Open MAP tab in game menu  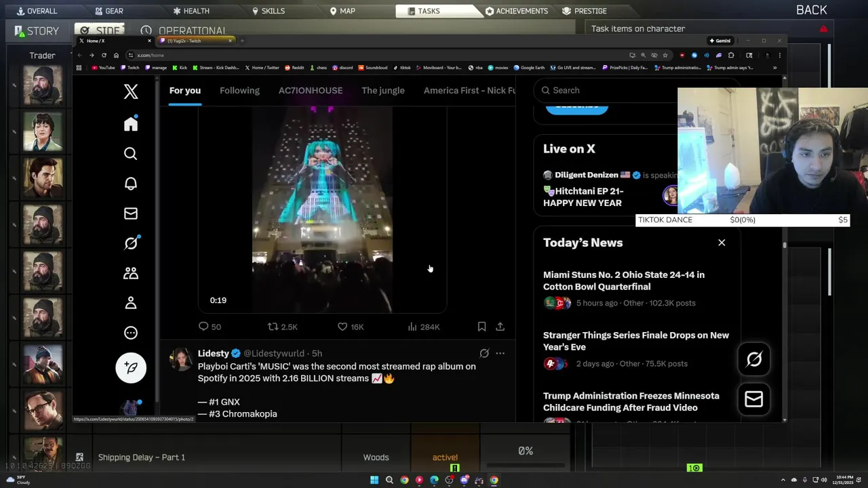click(342, 11)
